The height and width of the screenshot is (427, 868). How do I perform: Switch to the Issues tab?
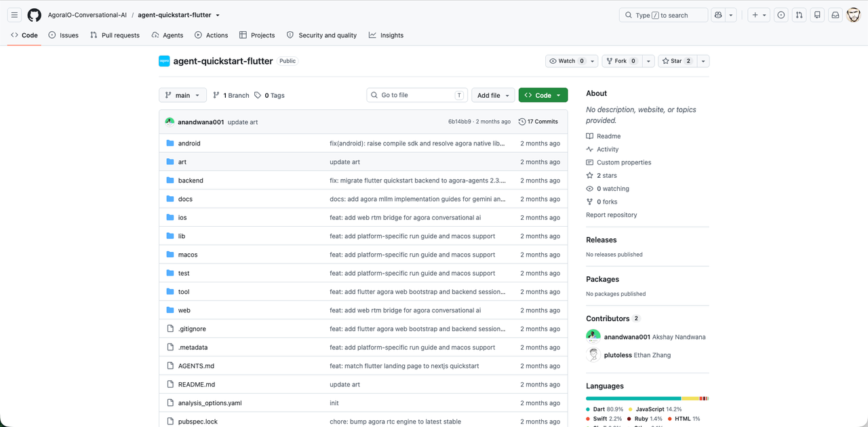click(63, 35)
